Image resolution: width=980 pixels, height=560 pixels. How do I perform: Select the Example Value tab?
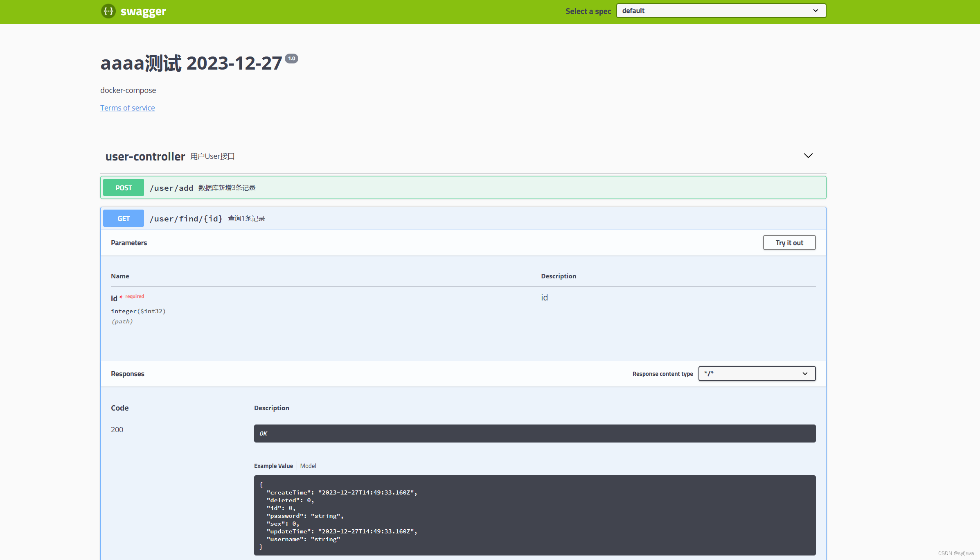coord(273,466)
